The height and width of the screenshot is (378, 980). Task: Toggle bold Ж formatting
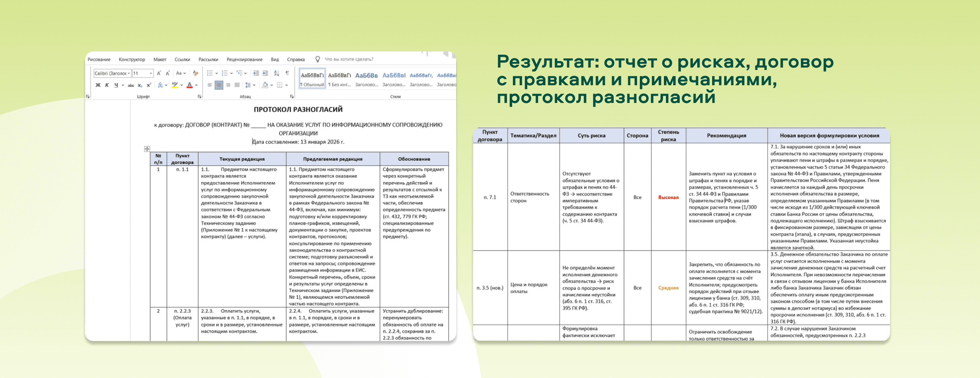(98, 85)
